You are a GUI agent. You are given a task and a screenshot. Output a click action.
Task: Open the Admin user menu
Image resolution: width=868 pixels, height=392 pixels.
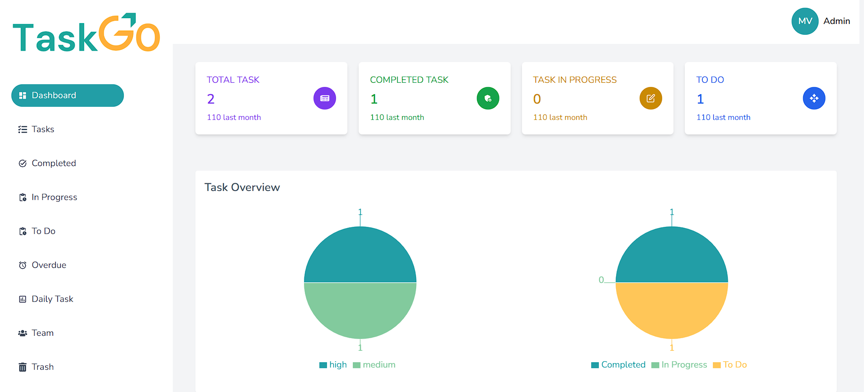tap(836, 21)
